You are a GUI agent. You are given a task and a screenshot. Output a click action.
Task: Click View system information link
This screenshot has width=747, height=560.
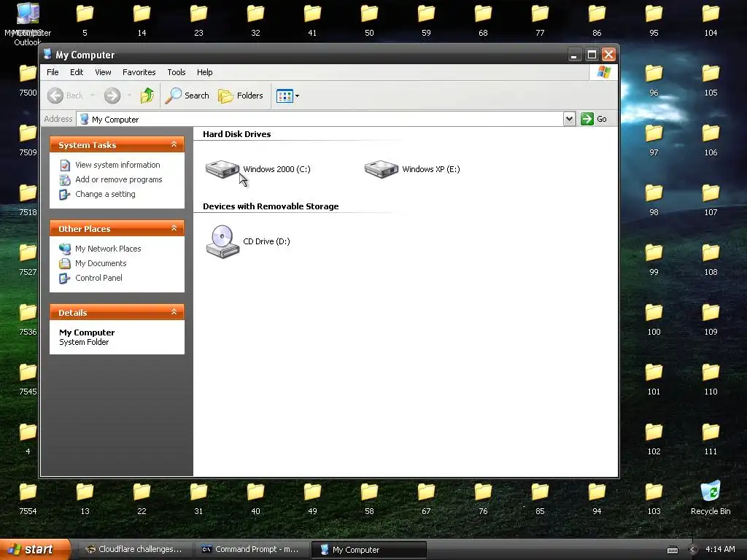pos(117,165)
